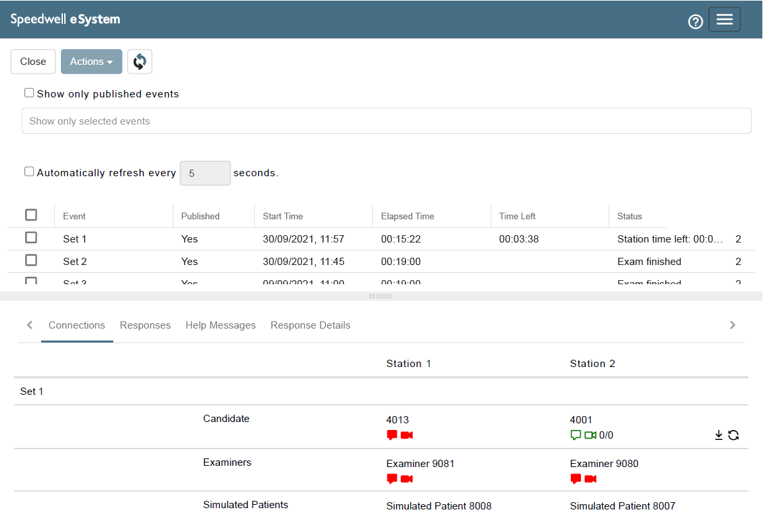763x532 pixels.
Task: Click the Exam finished status for Set 2
Action: (x=649, y=262)
